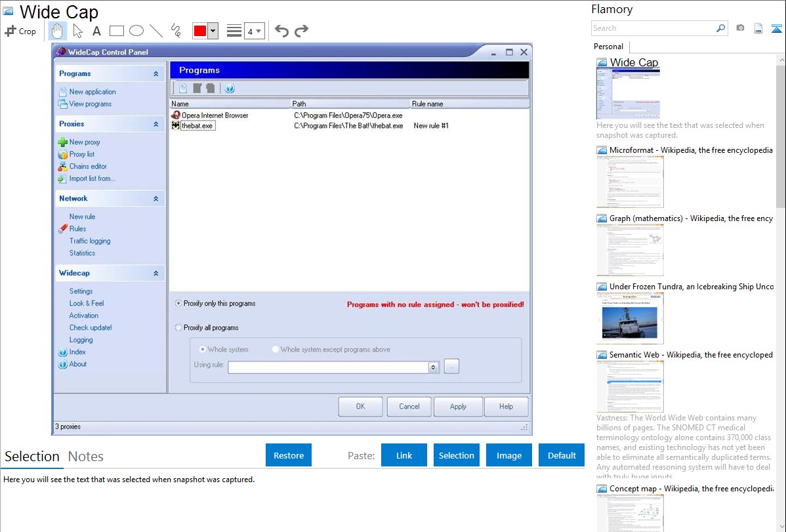Viewport: 786px width, 532px height.
Task: Activate the hand pan tool
Action: [58, 31]
